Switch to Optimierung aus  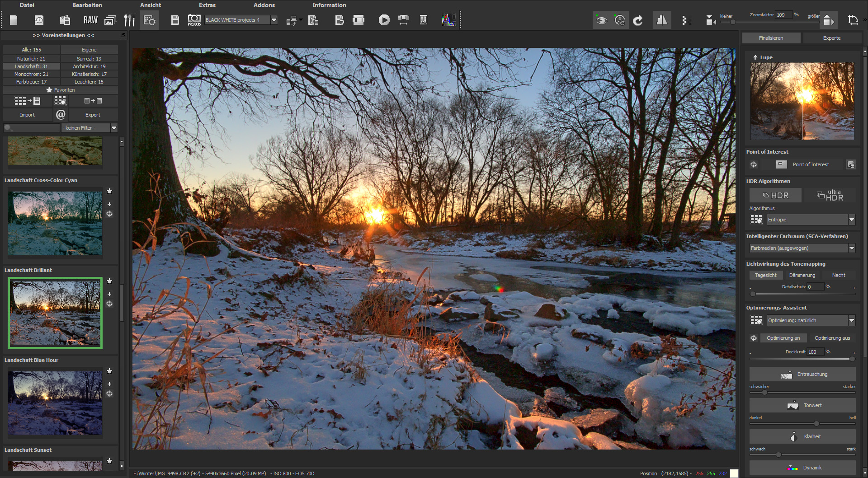pos(832,338)
